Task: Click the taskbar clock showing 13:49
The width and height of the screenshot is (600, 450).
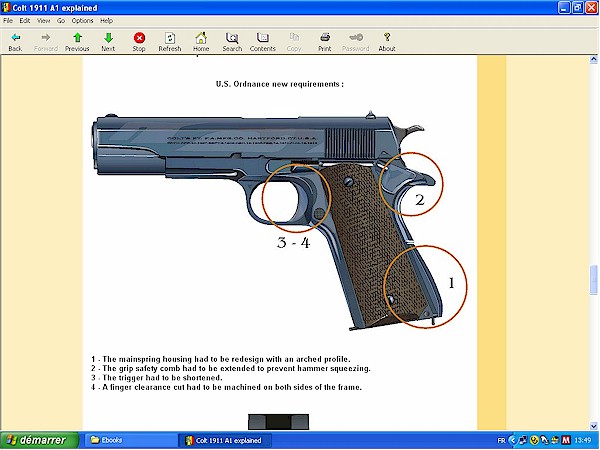Action: point(583,440)
